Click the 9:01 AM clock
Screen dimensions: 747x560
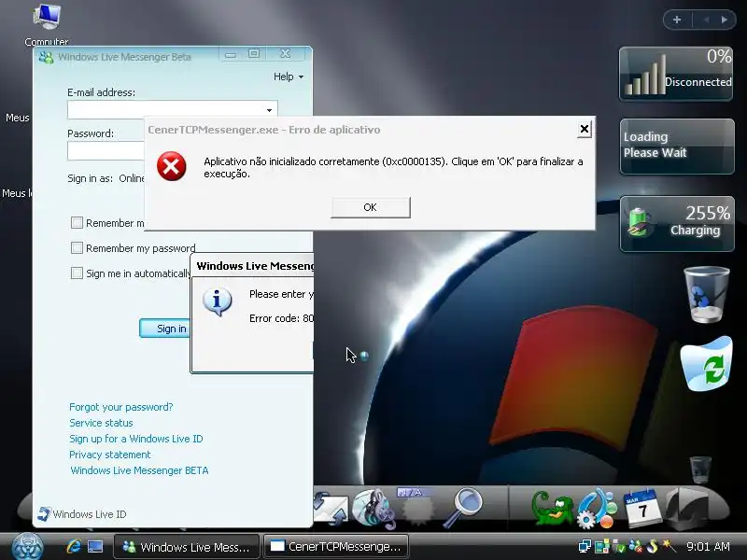pos(708,547)
